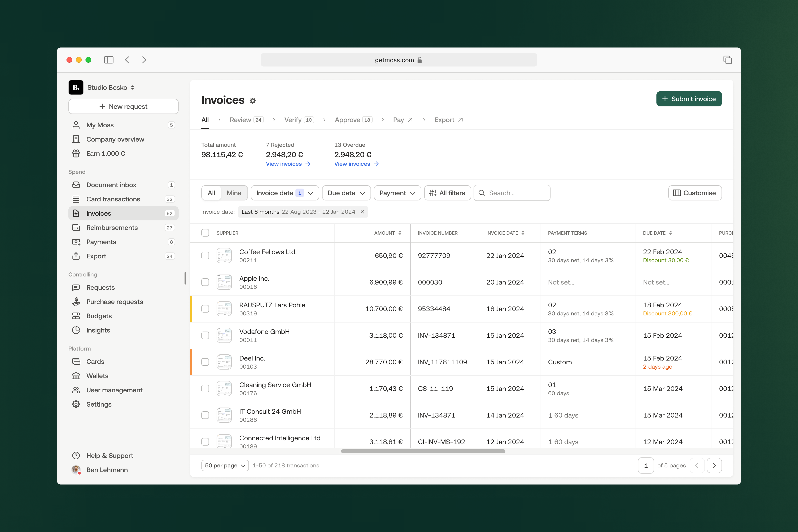Open Wallets in Platform section
Screen dimensions: 798x532
97,375
